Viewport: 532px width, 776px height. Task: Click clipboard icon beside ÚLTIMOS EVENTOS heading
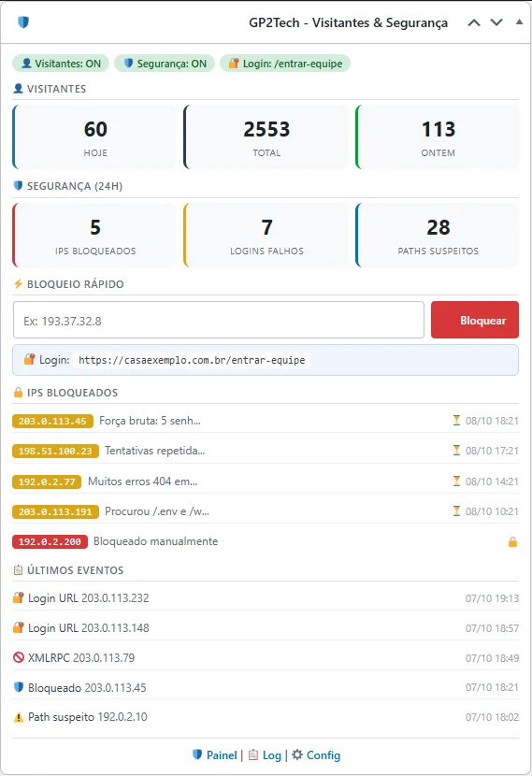(19, 570)
